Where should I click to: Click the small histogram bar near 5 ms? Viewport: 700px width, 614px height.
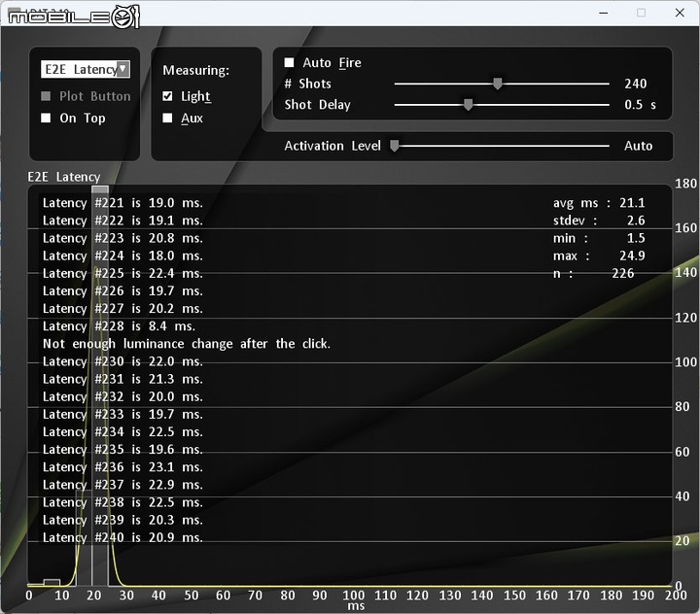pos(52,582)
